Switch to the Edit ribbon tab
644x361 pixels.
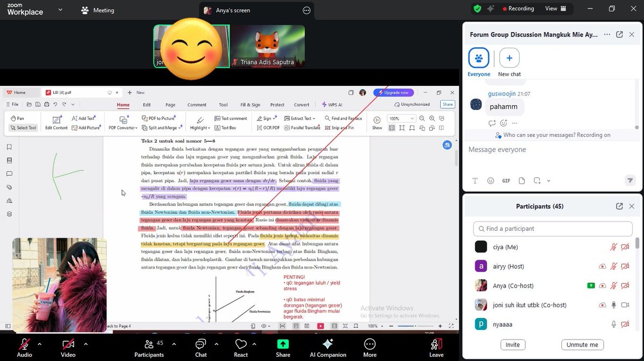(147, 105)
